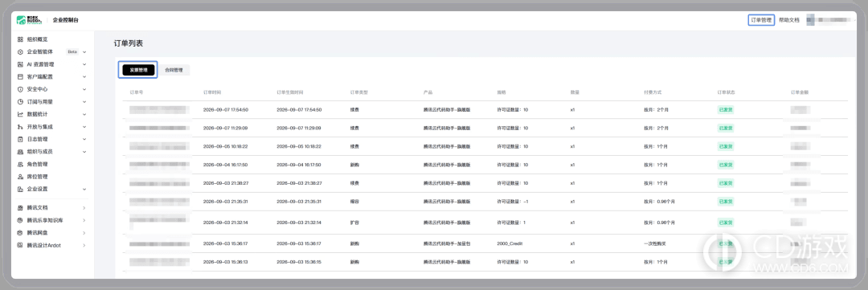Expand the 企业设置 dropdown chevron
The width and height of the screenshot is (868, 290).
[84, 190]
